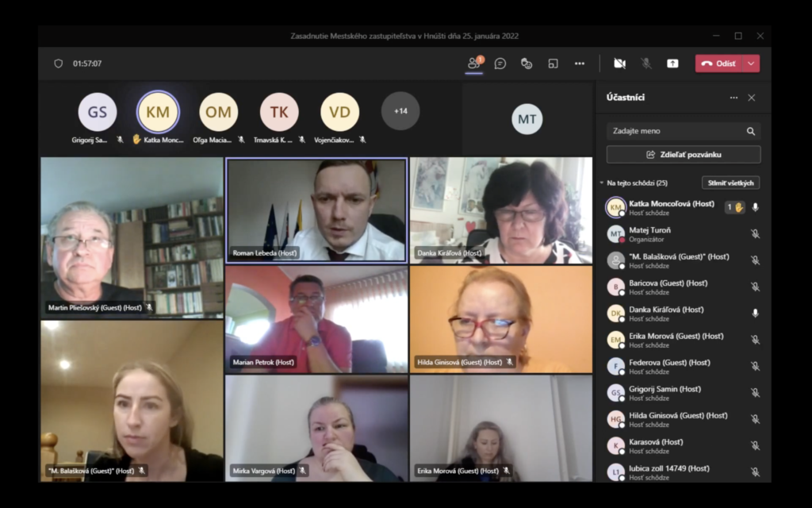This screenshot has width=812, height=508.
Task: Open the meeting chat icon
Action: pyautogui.click(x=500, y=63)
